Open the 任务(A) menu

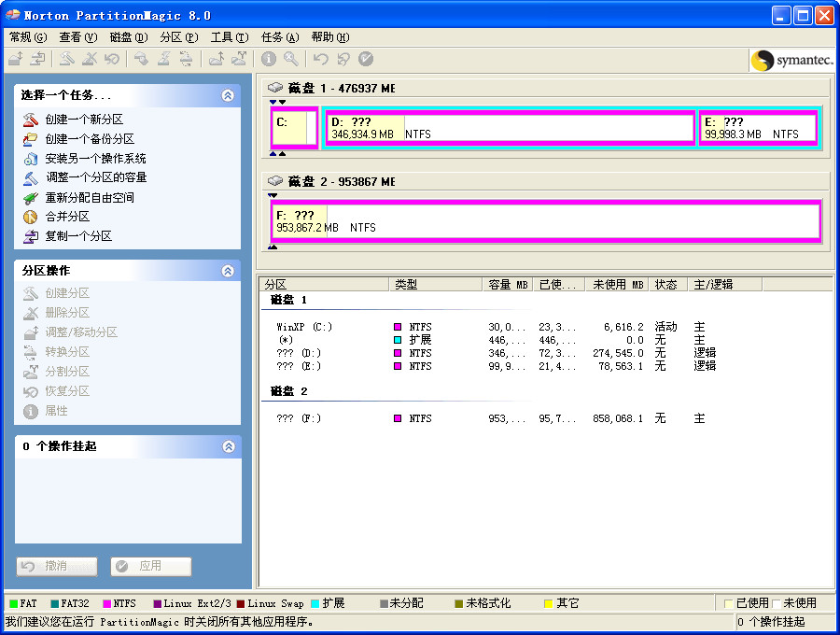coord(280,37)
